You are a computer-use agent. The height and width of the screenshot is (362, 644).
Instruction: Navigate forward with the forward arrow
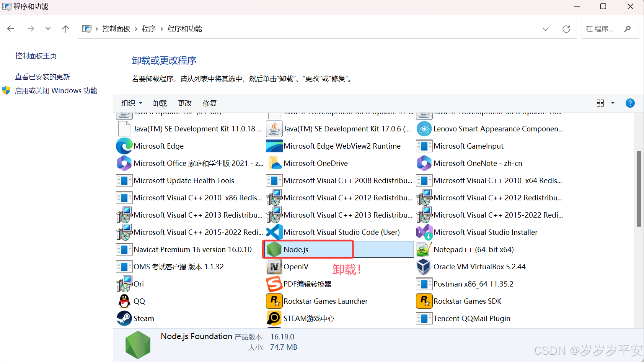click(31, 29)
